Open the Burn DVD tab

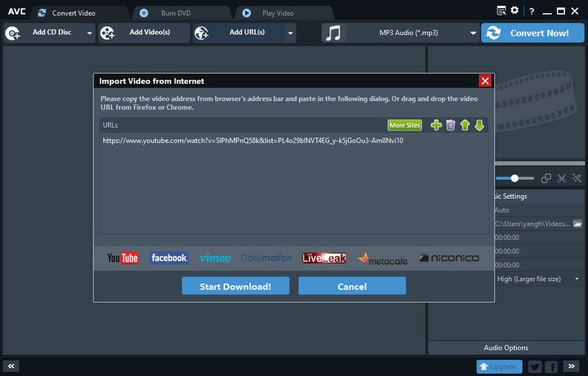click(182, 13)
